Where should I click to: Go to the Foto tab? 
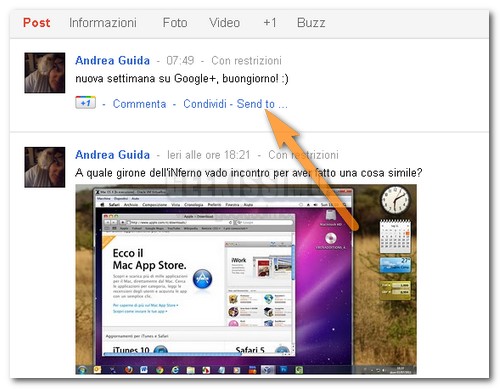click(x=175, y=23)
